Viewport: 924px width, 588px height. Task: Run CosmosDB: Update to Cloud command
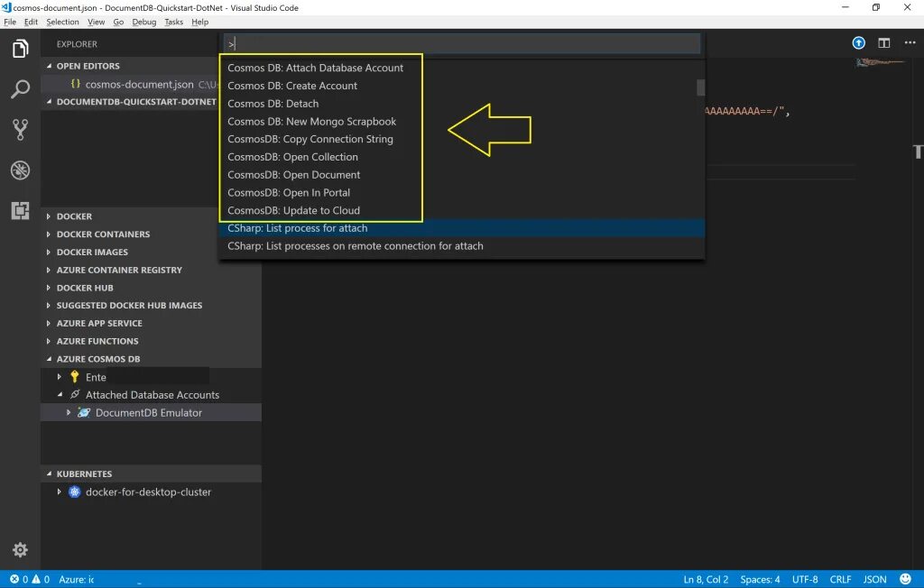pos(461,210)
